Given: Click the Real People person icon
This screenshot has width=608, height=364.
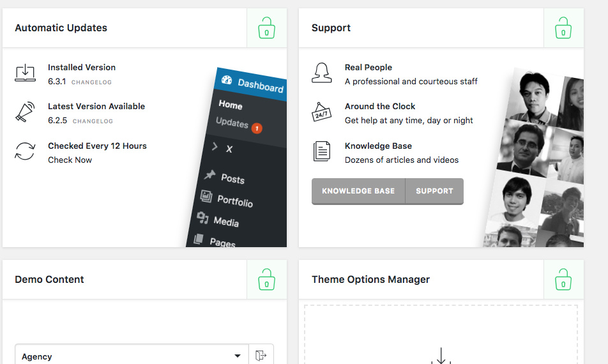Looking at the screenshot, I should pos(322,73).
